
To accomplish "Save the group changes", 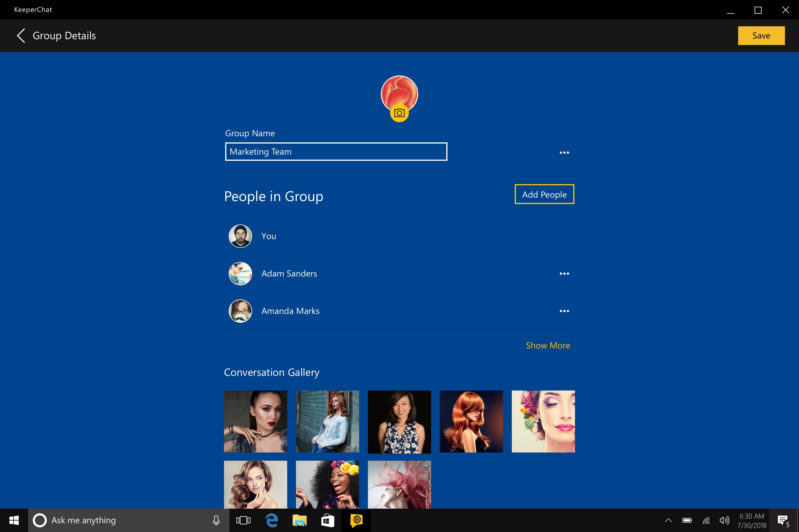I will click(x=761, y=35).
